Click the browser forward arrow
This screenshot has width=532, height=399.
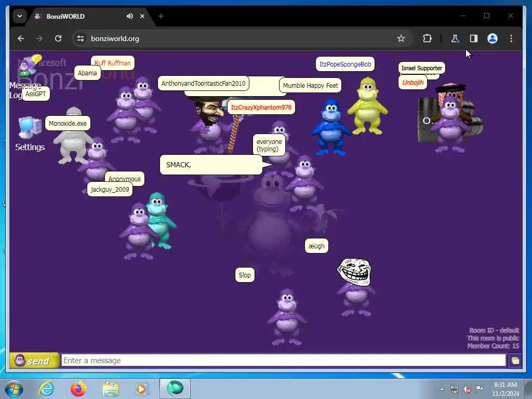pos(39,38)
